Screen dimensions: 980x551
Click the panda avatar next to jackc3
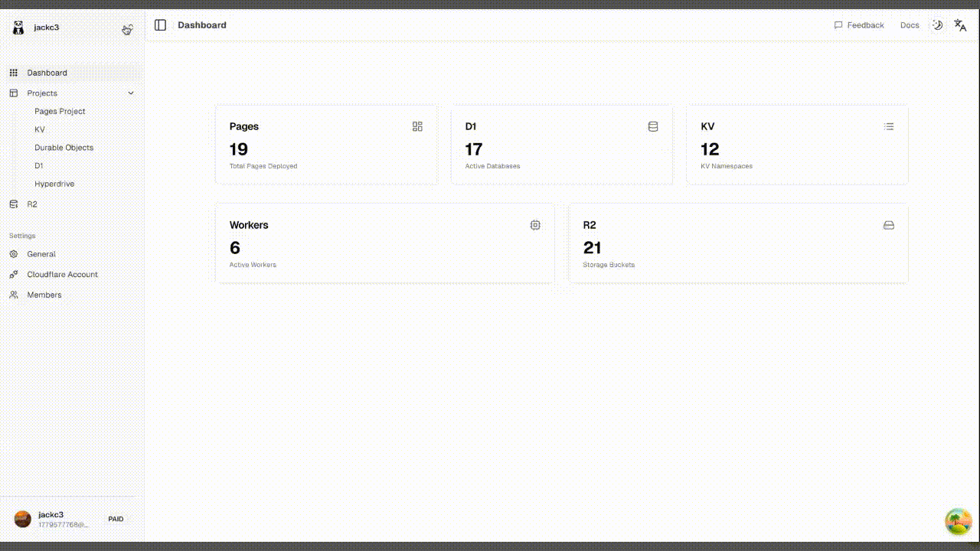click(x=18, y=27)
